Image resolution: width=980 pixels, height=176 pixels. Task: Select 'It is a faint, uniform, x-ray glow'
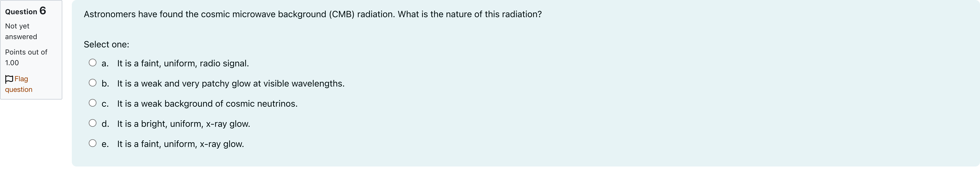(x=180, y=144)
